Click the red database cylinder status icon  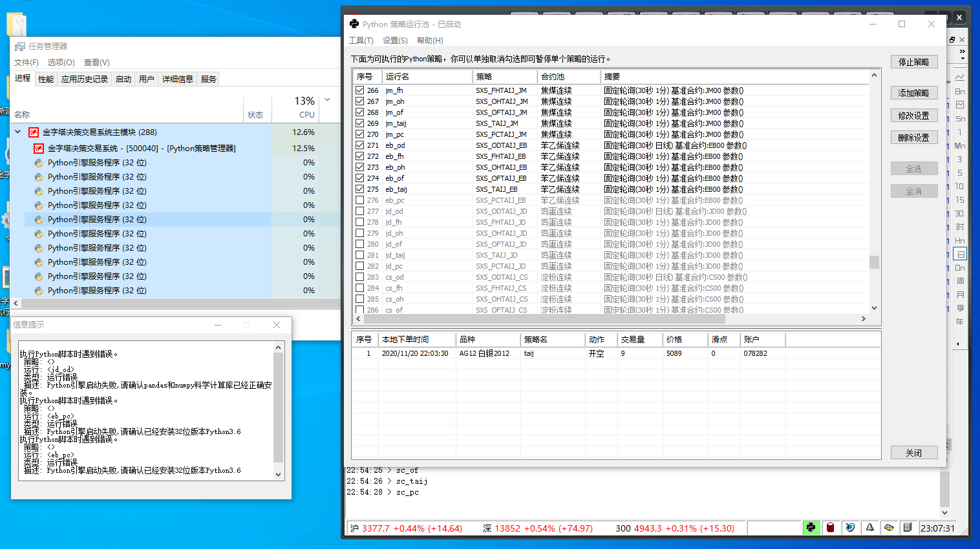click(x=831, y=528)
